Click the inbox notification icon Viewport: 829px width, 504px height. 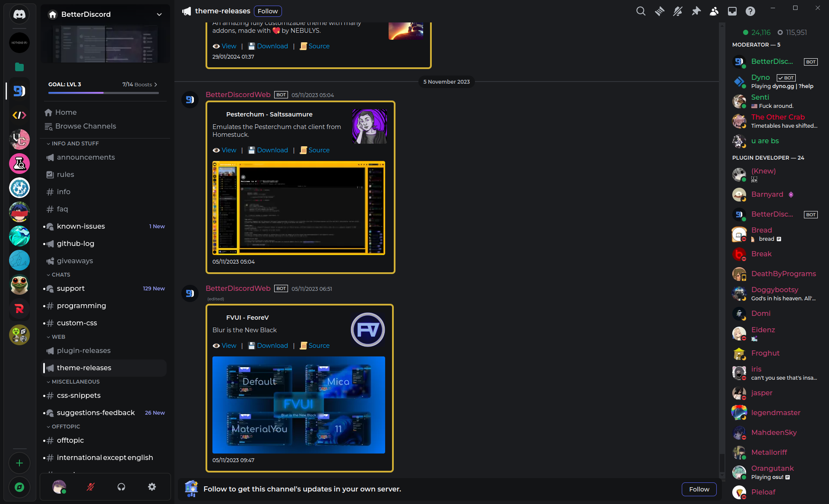tap(732, 11)
